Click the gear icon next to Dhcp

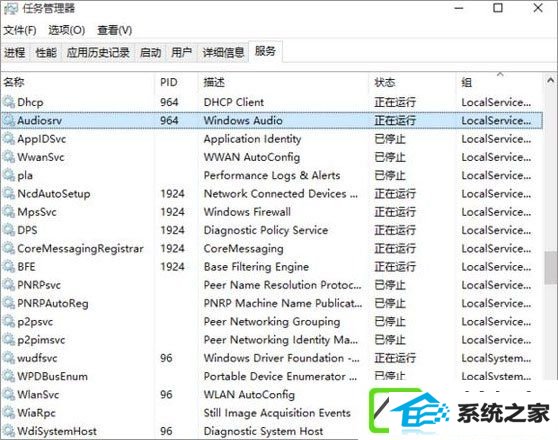point(9,102)
